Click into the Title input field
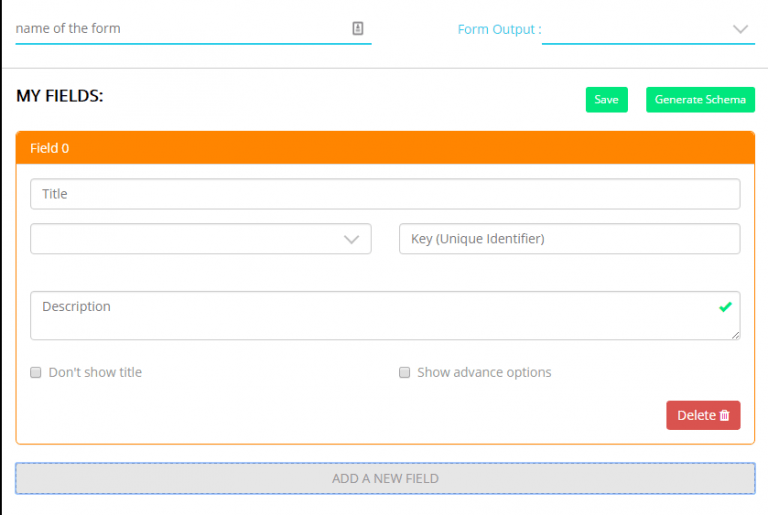Image resolution: width=768 pixels, height=515 pixels. (385, 194)
